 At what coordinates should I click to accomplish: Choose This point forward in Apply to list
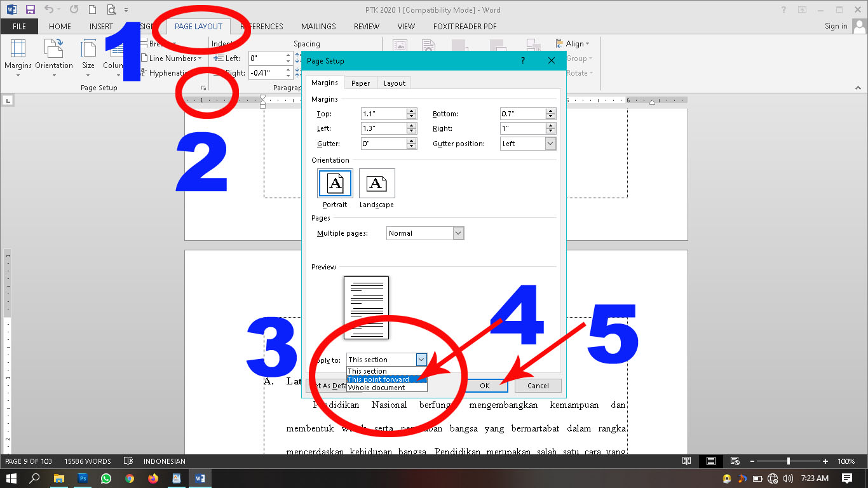coord(381,379)
